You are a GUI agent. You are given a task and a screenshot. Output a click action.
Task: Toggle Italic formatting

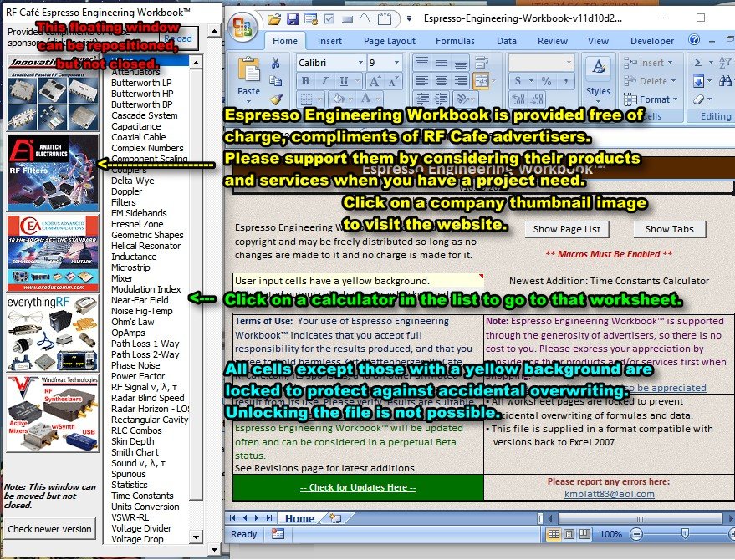pyautogui.click(x=324, y=81)
